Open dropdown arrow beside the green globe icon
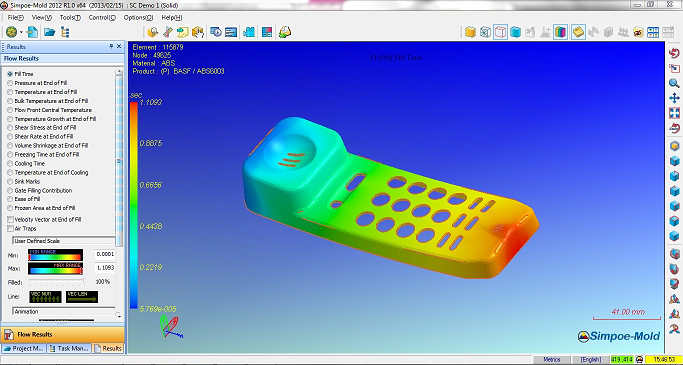Screen dimensions: 683x365 pyautogui.click(x=21, y=32)
